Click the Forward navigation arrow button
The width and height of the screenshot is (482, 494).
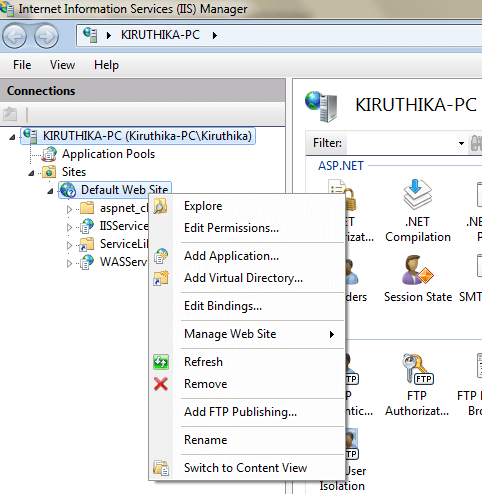(x=46, y=36)
